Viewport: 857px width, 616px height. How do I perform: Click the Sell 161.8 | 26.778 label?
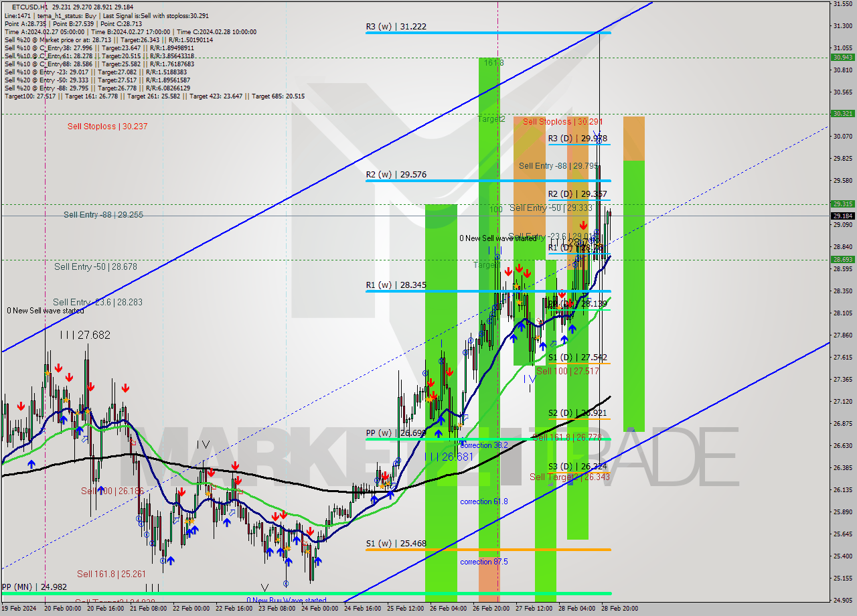567,437
